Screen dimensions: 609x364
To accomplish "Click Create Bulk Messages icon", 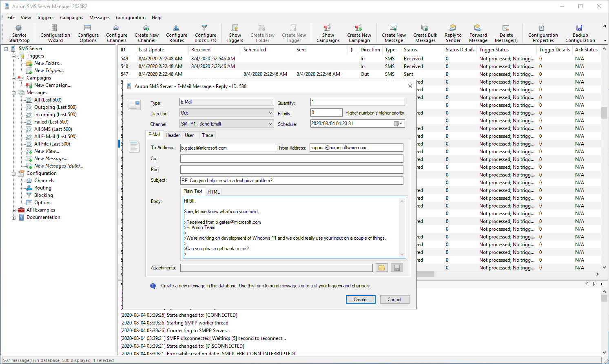I will (x=425, y=28).
